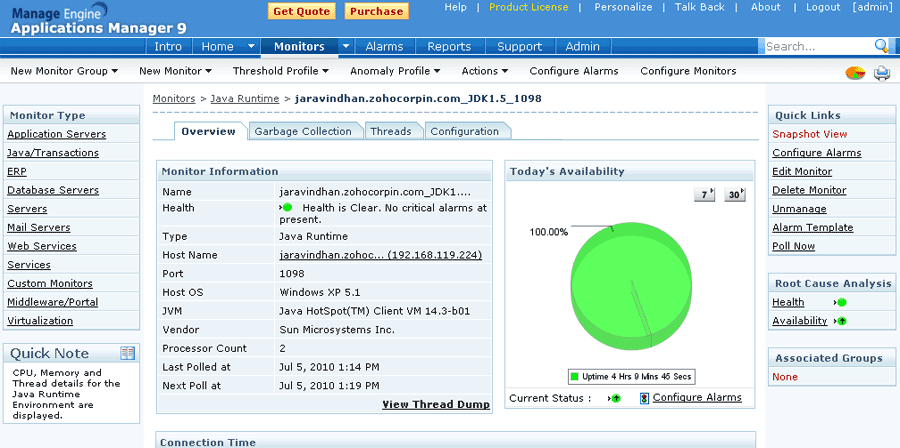This screenshot has height=448, width=900.
Task: Show 30-day availability history
Action: pos(735,195)
